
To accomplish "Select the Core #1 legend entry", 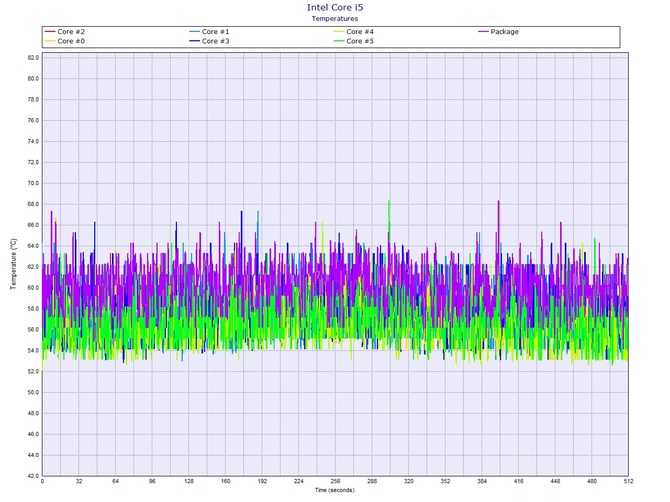I will [x=209, y=32].
